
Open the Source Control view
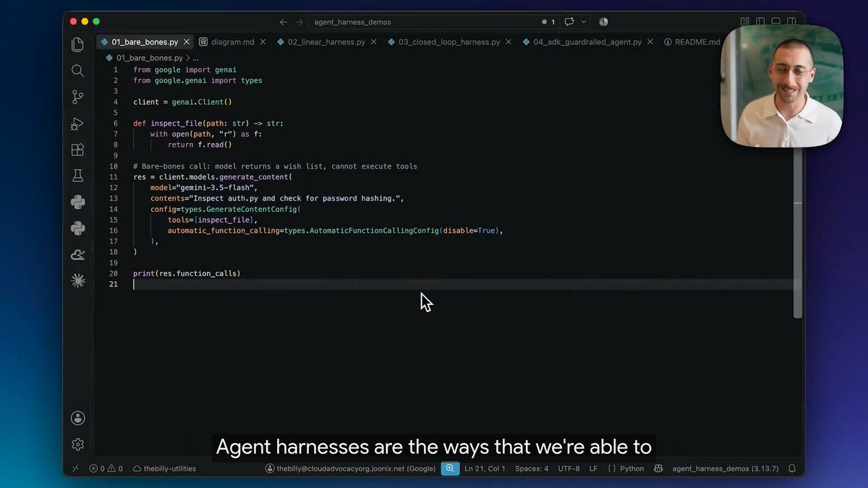coord(78,97)
